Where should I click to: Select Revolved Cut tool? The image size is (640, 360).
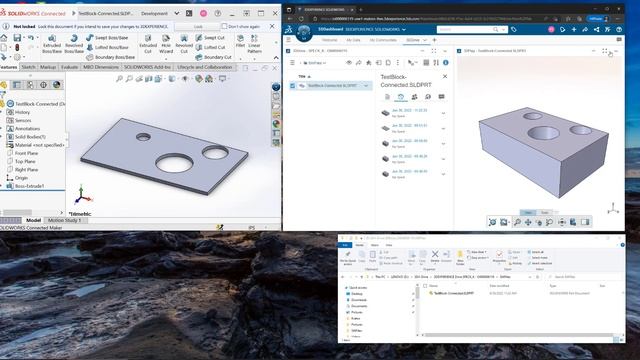pos(184,44)
